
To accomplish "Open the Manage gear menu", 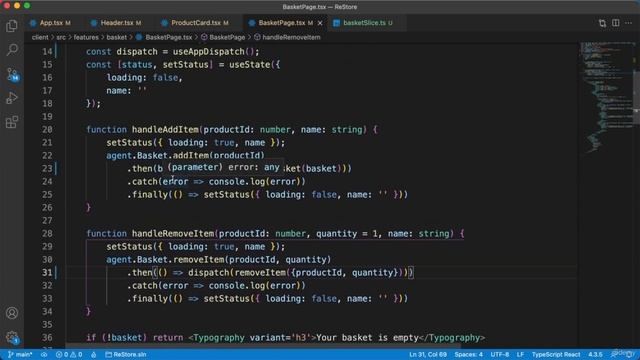I will coord(12,338).
